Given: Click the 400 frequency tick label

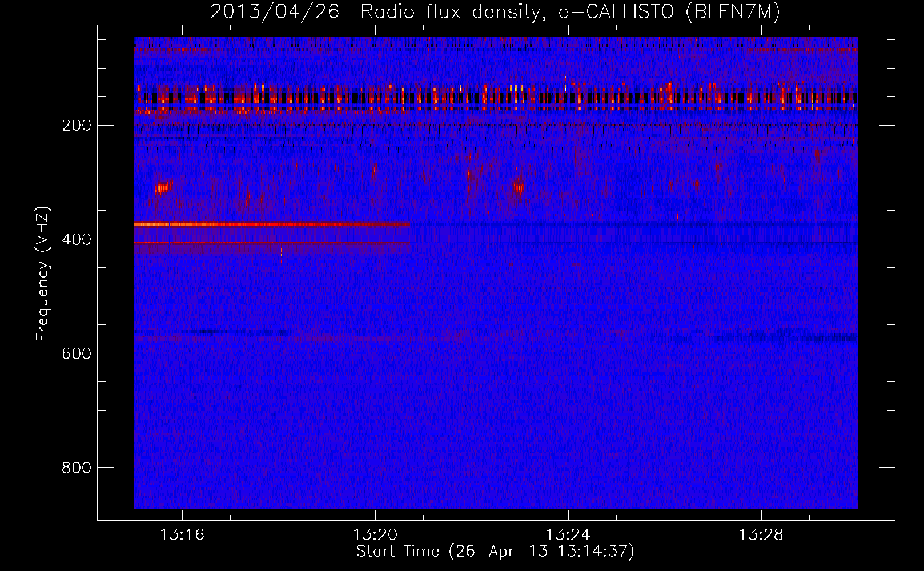Looking at the screenshot, I should pyautogui.click(x=77, y=239).
